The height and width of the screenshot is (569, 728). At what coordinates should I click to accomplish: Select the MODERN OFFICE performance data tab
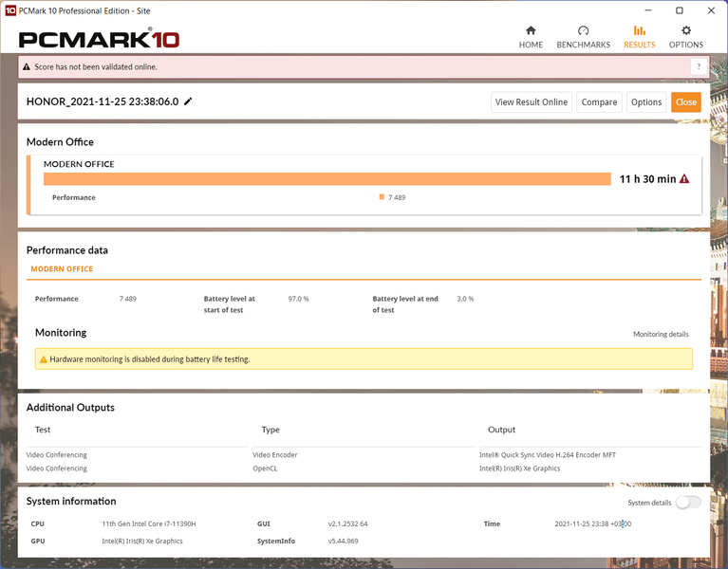pyautogui.click(x=62, y=269)
